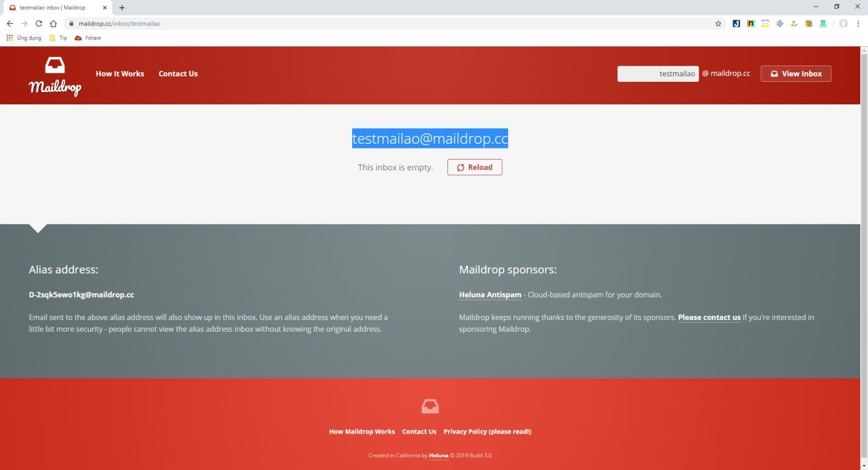Open the Chrome three-dot menu
This screenshot has height=470, width=868.
click(858, 24)
